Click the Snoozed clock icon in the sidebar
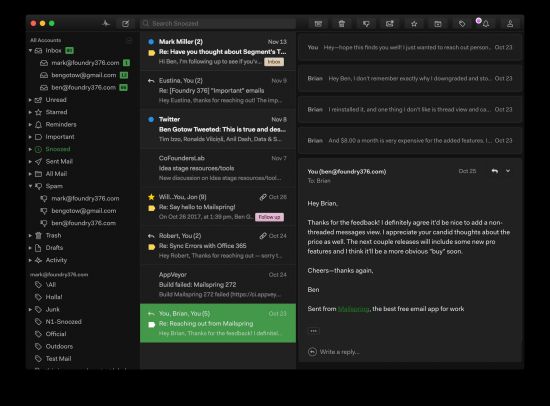Viewport: 550px width, 406px height. (39, 149)
